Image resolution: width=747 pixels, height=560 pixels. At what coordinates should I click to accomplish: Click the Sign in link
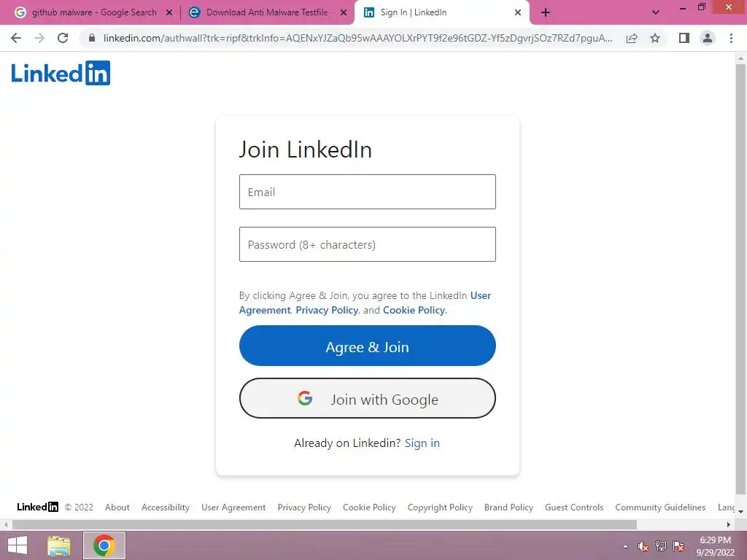click(x=422, y=443)
